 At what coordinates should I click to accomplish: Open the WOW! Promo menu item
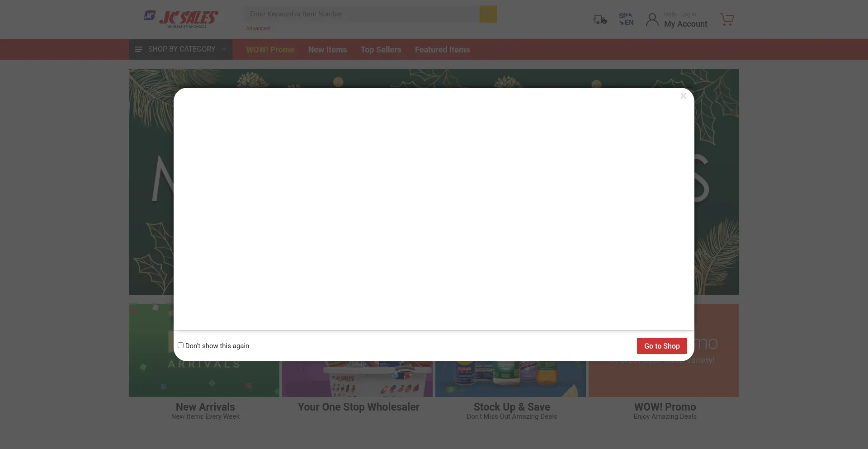tap(270, 50)
